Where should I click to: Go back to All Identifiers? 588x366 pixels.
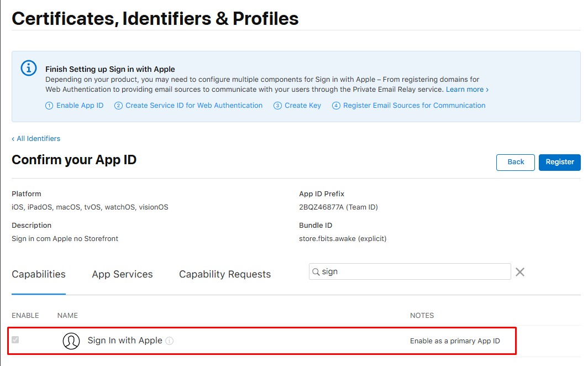[x=36, y=138]
